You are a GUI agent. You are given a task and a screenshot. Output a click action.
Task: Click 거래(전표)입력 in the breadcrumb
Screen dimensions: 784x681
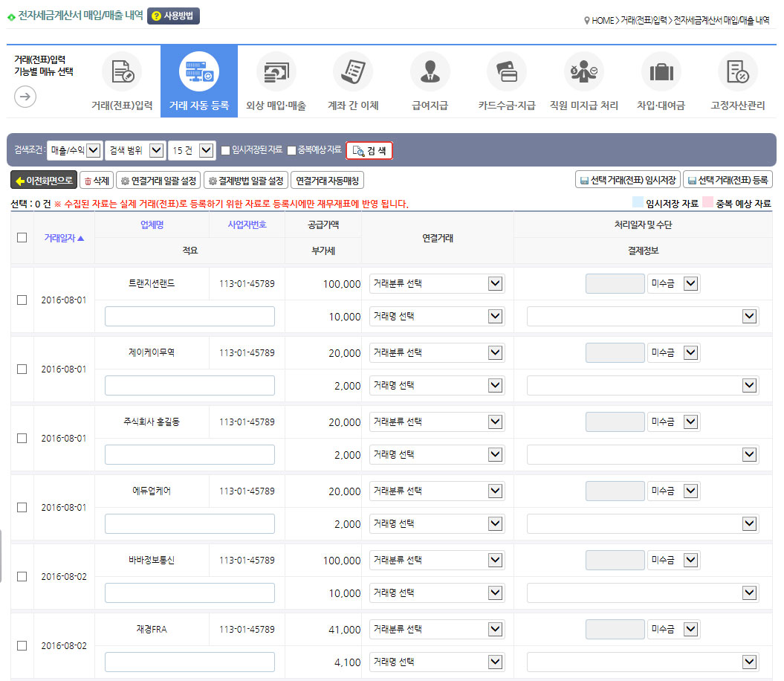tap(644, 21)
